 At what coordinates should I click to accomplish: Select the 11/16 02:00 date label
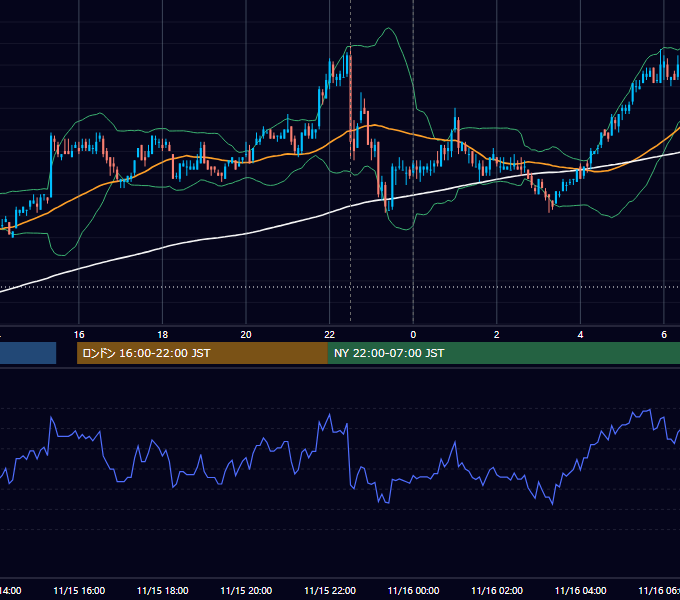click(x=497, y=590)
